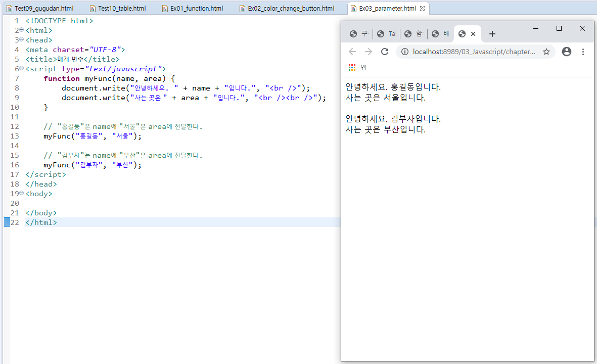The width and height of the screenshot is (597, 364).
Task: Switch to the first Chrome tab labeled 구
Action: pyautogui.click(x=359, y=34)
